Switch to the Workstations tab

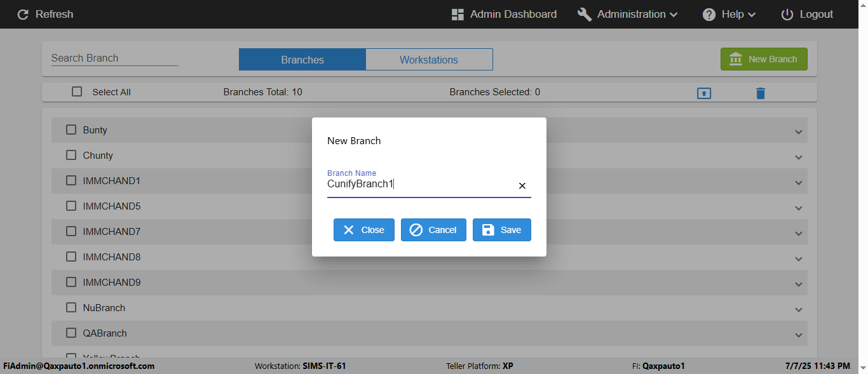point(429,60)
